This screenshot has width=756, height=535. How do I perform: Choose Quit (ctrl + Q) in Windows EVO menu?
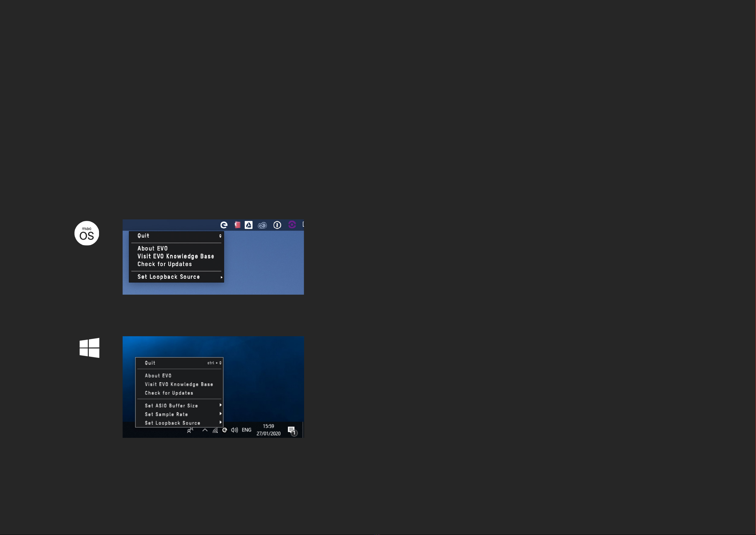tap(179, 363)
